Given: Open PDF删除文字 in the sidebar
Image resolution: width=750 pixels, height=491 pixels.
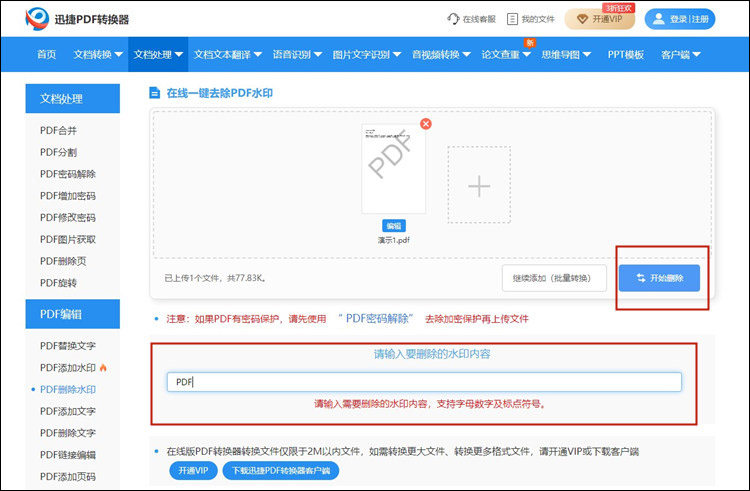Looking at the screenshot, I should pyautogui.click(x=68, y=433).
